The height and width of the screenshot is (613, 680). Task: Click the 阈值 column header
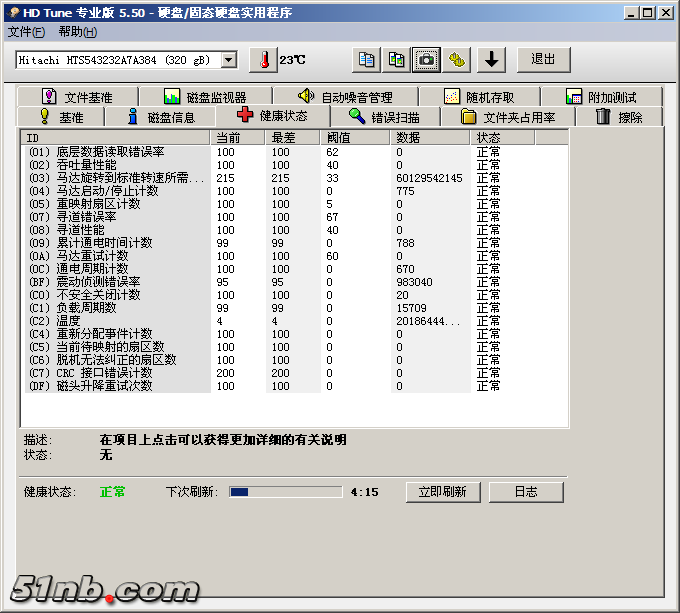click(x=355, y=137)
